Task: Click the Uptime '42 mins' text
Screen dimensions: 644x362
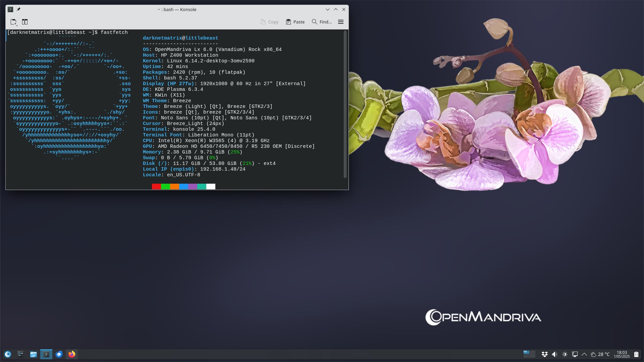Action: (177, 67)
